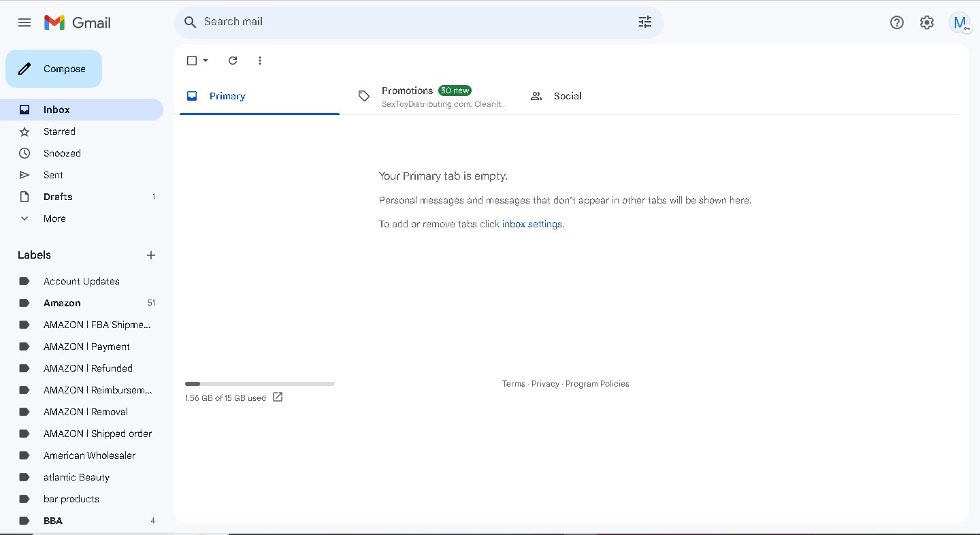
Task: Open the Privacy link in footer
Action: (545, 384)
